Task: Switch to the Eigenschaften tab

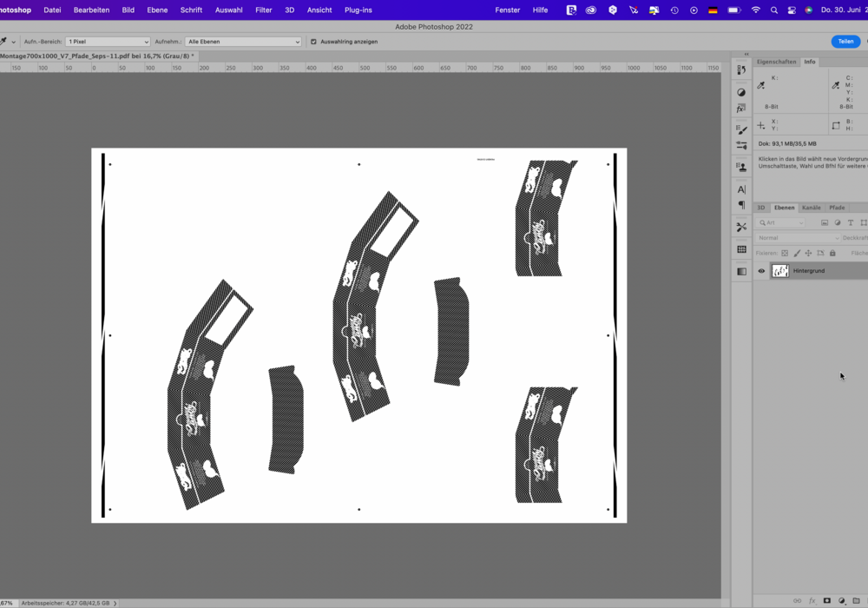Action: click(777, 62)
